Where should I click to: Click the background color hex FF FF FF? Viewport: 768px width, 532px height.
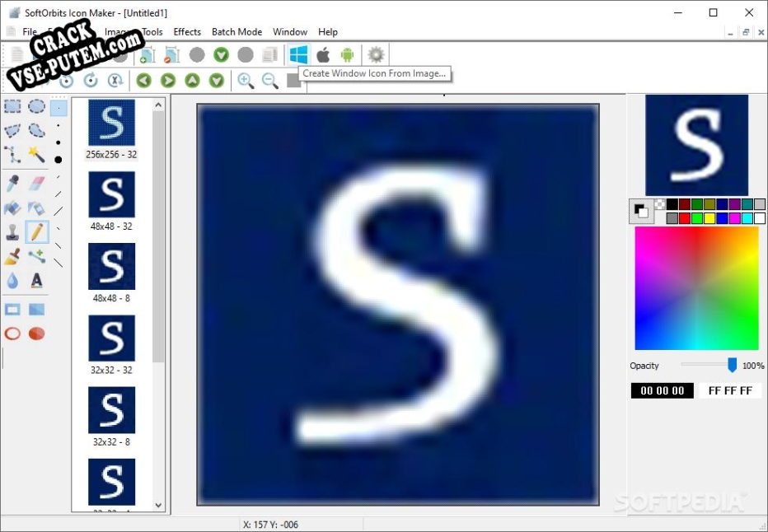point(730,390)
